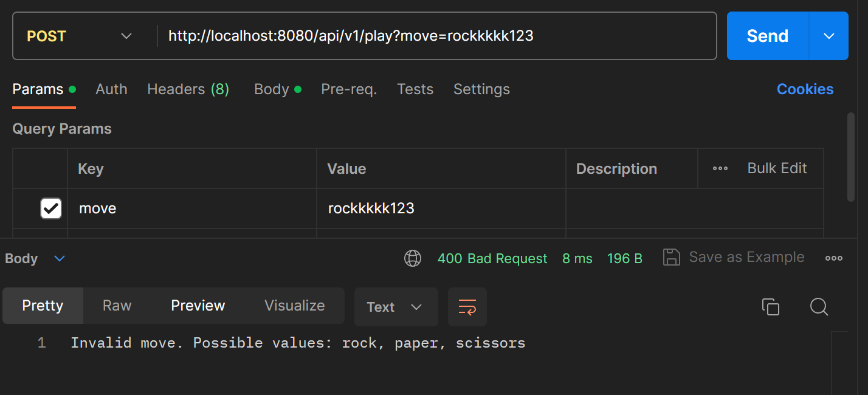868x395 pixels.
Task: Open the Tests tab
Action: coord(415,89)
